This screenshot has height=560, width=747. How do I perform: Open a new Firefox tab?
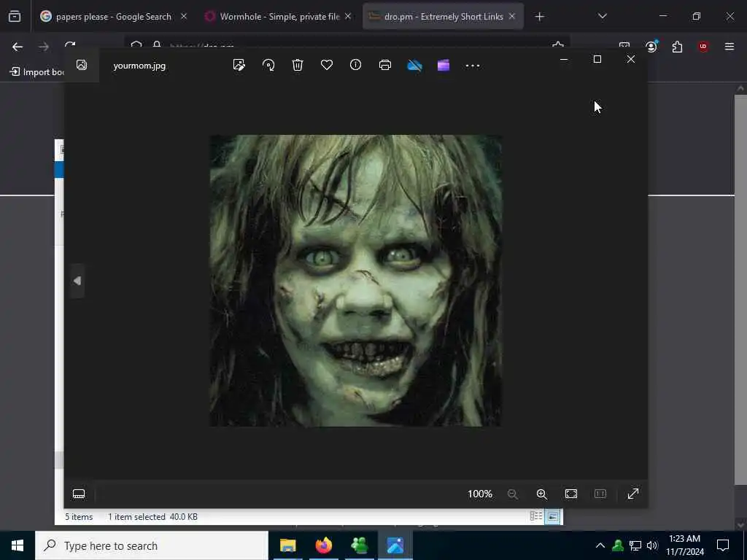(539, 16)
